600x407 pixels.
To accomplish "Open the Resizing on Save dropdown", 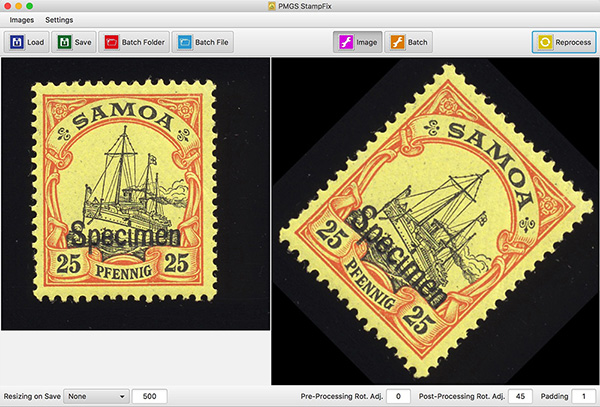I will click(x=96, y=396).
